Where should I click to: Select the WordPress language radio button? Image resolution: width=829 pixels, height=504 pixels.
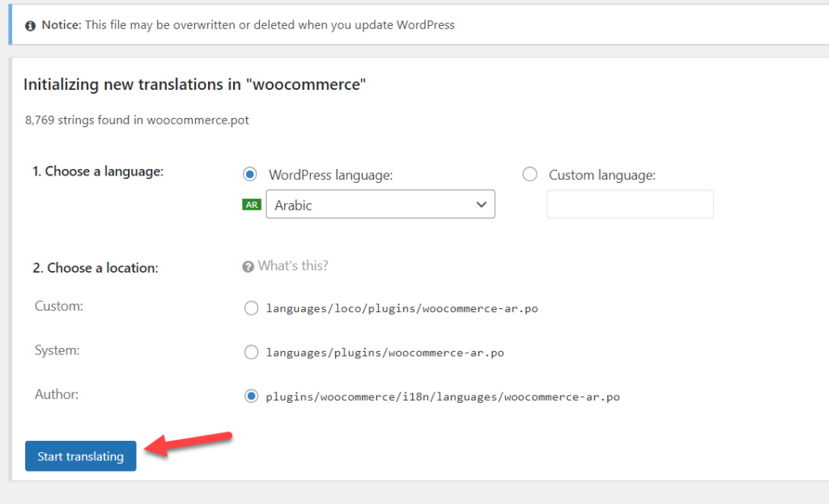point(250,175)
